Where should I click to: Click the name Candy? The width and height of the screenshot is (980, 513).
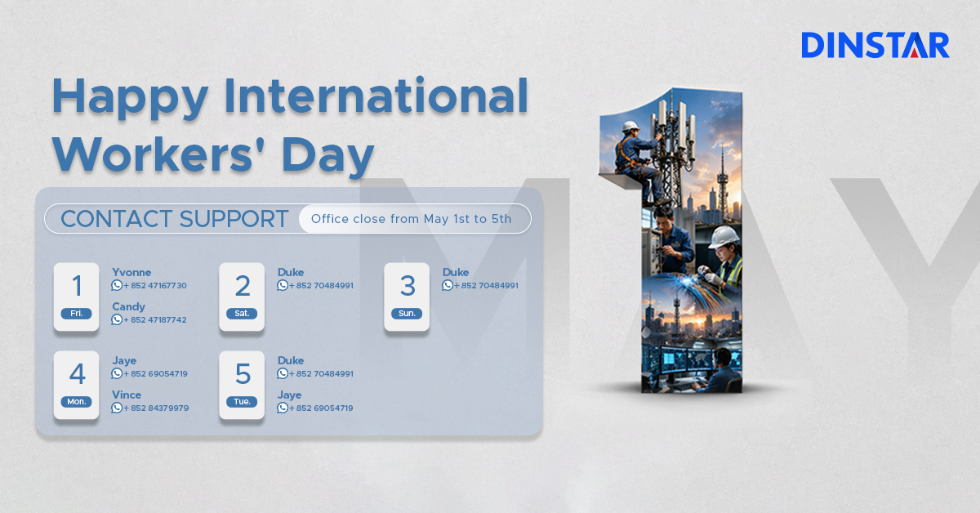click(128, 306)
